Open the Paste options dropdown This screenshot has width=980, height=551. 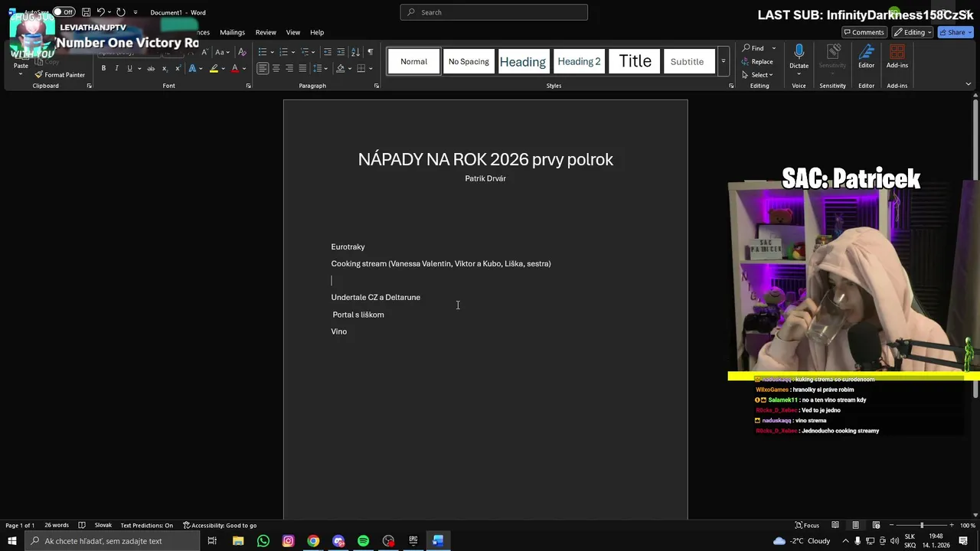pyautogui.click(x=21, y=73)
